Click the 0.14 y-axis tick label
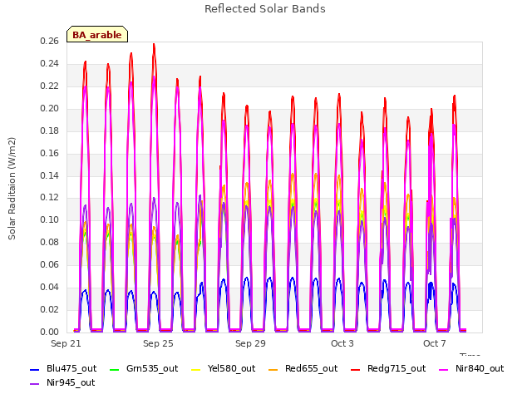532x399 pixels. [x=50, y=175]
